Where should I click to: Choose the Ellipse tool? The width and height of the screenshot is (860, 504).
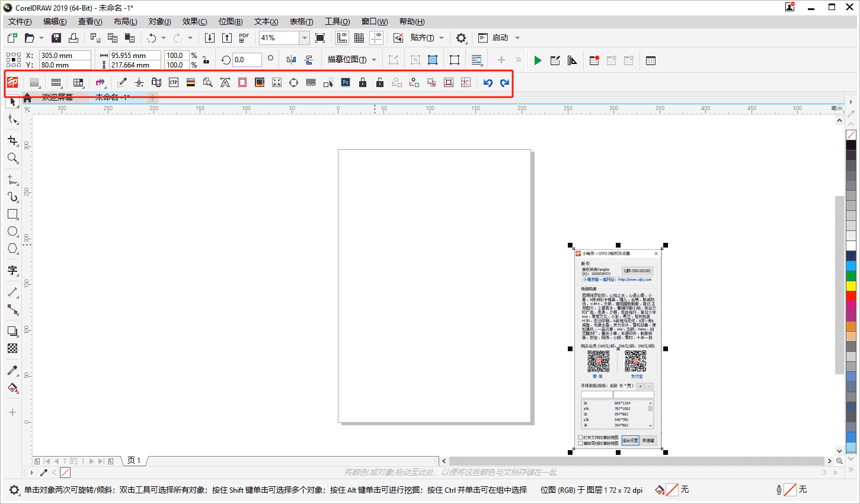click(12, 232)
